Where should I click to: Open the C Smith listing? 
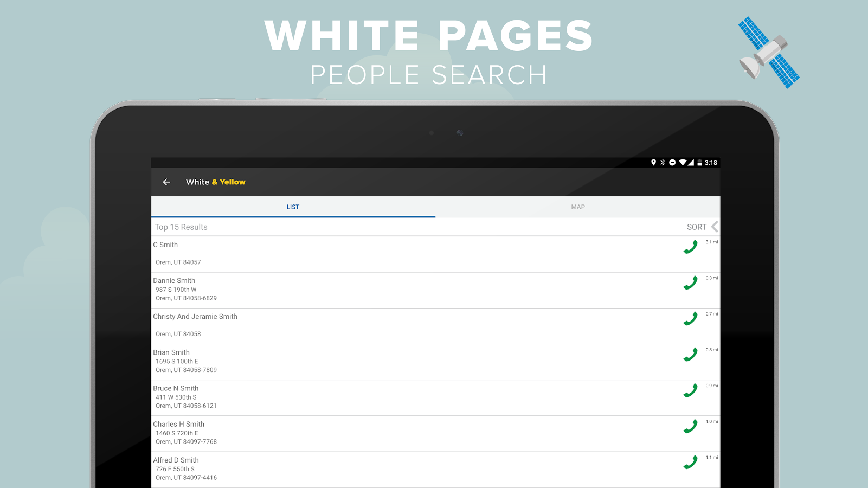point(435,254)
